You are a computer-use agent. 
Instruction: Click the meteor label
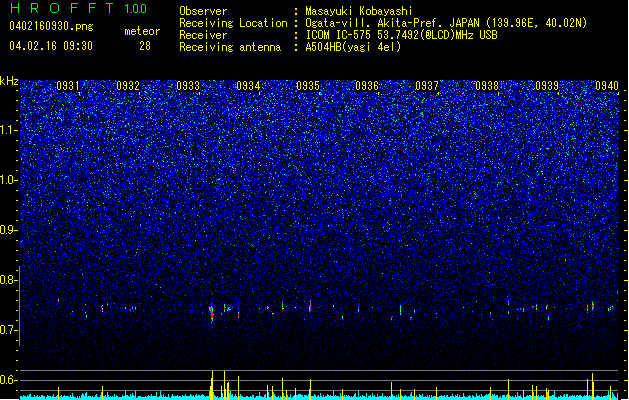tap(142, 31)
